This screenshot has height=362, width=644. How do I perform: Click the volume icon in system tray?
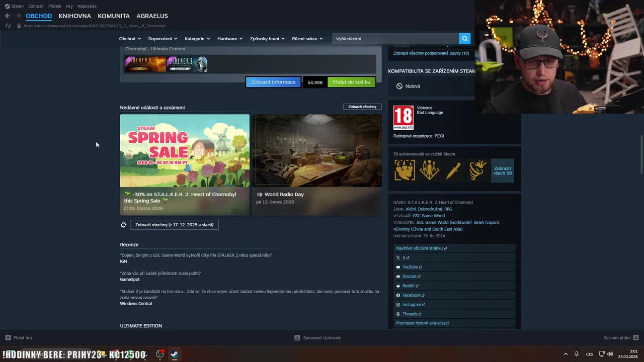610,354
